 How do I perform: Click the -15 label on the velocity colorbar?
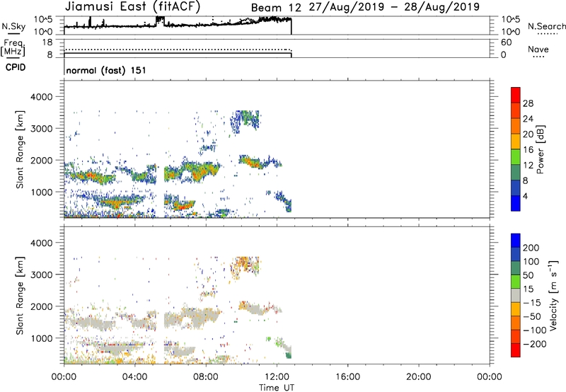531,303
